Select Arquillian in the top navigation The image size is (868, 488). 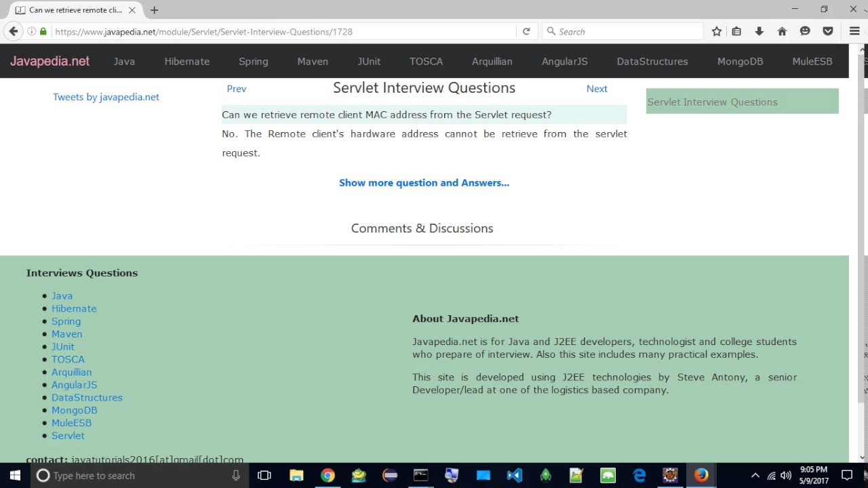tap(492, 61)
